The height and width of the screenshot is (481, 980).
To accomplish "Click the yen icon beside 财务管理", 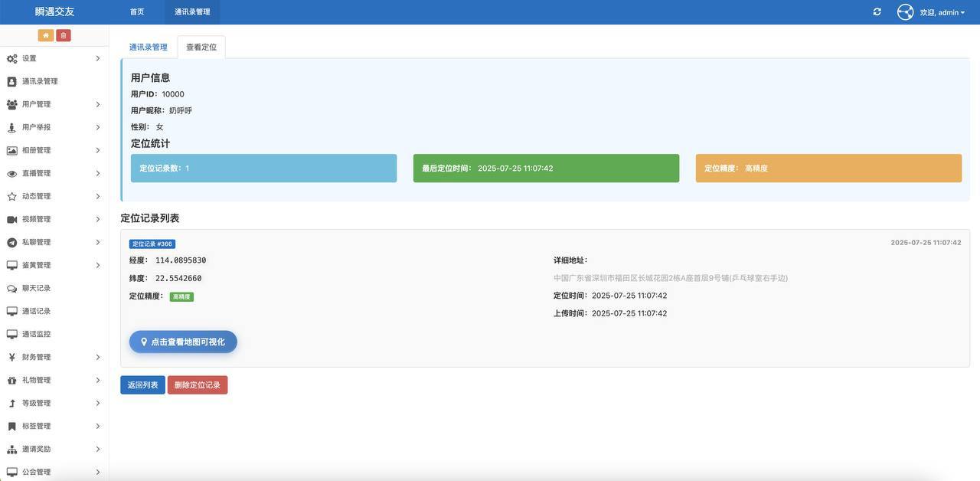I will (x=11, y=357).
